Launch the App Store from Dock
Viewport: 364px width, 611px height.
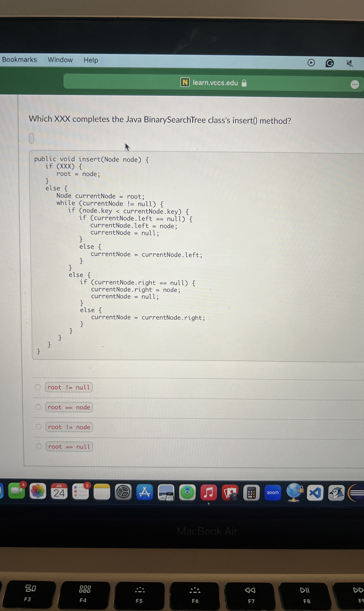[144, 492]
